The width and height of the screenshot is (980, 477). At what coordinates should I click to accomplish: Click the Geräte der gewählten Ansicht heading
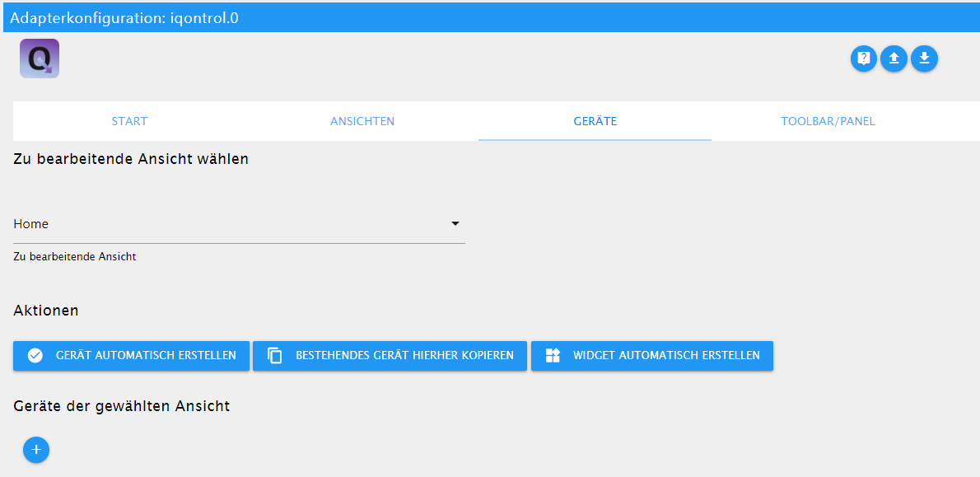pyautogui.click(x=121, y=406)
